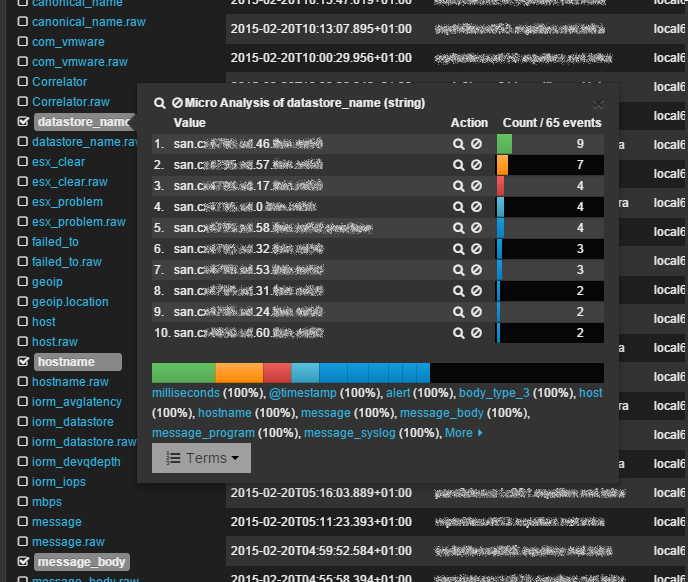Expand the More related fields list
Screen dimensions: 688x582
(464, 433)
